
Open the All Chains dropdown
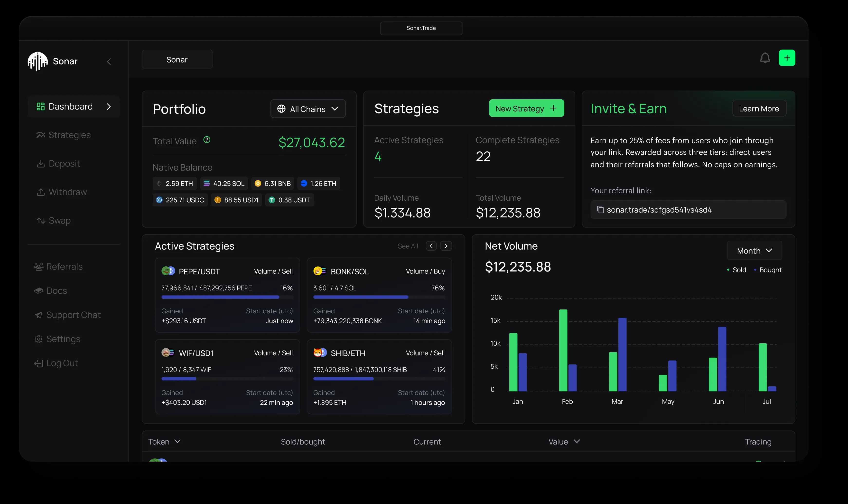tap(308, 109)
